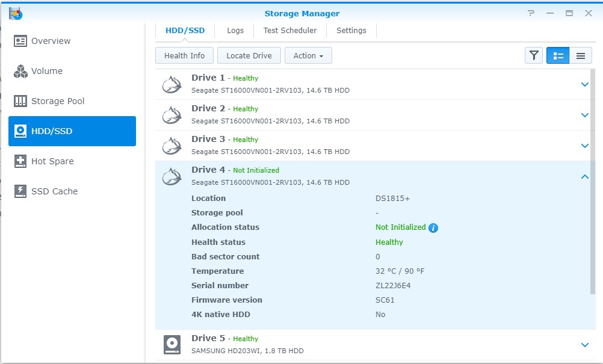The height and width of the screenshot is (364, 603).
Task: Select the Drive 3 title
Action: pos(208,139)
